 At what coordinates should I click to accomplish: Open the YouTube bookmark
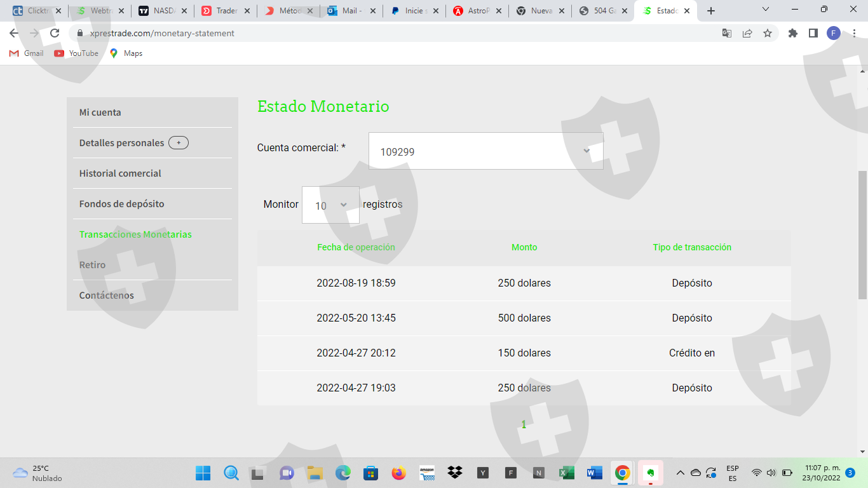point(77,53)
